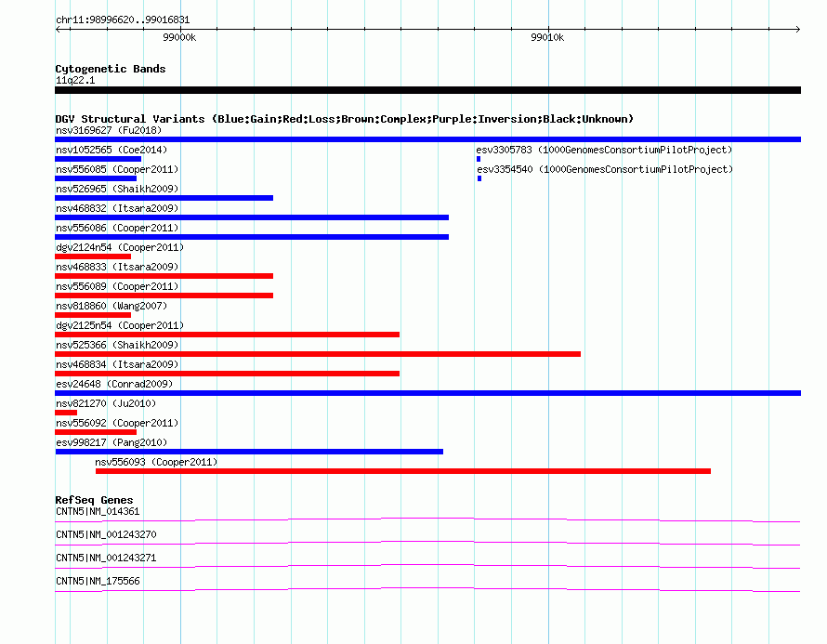Select red bar under nsv818860
827x644 pixels.
(x=93, y=315)
